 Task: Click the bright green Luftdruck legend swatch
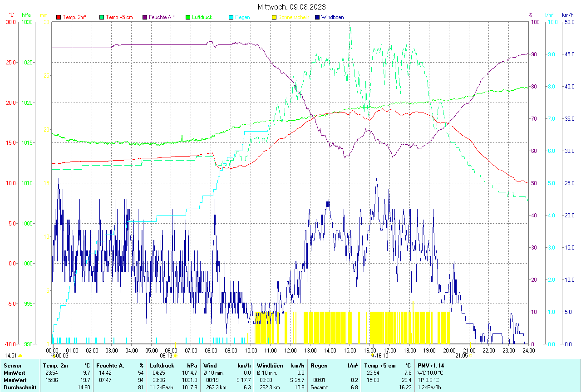pos(188,17)
